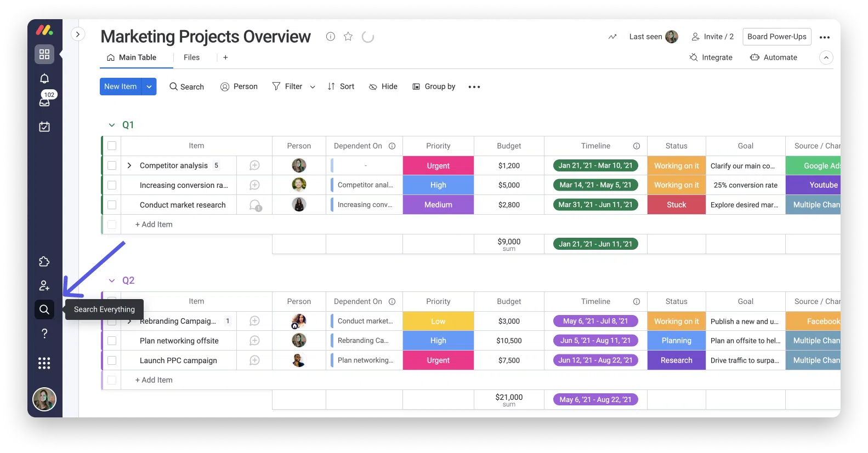Tick the Plan networking offsite checkbox
868x453 pixels.
tap(112, 341)
